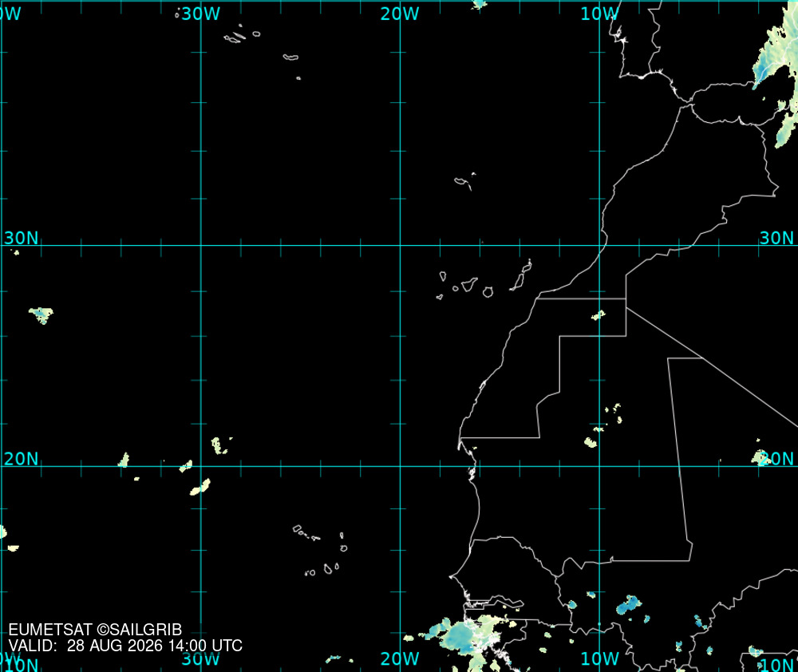Click the 20W label at bottom
The width and height of the screenshot is (798, 672).
(x=400, y=658)
